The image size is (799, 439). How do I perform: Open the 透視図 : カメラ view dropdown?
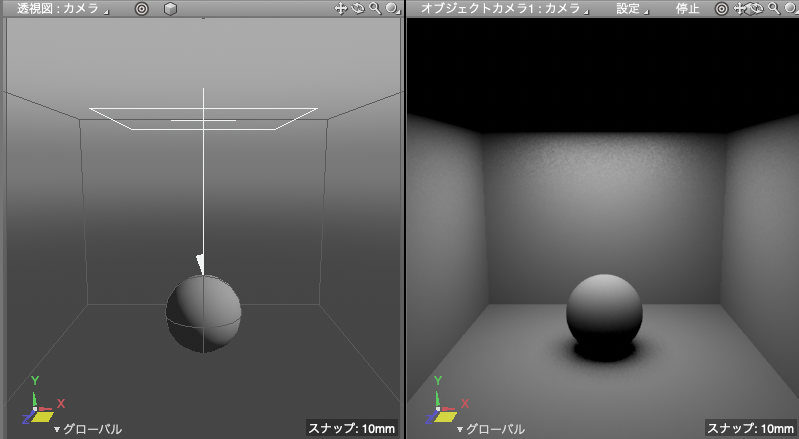[63, 9]
